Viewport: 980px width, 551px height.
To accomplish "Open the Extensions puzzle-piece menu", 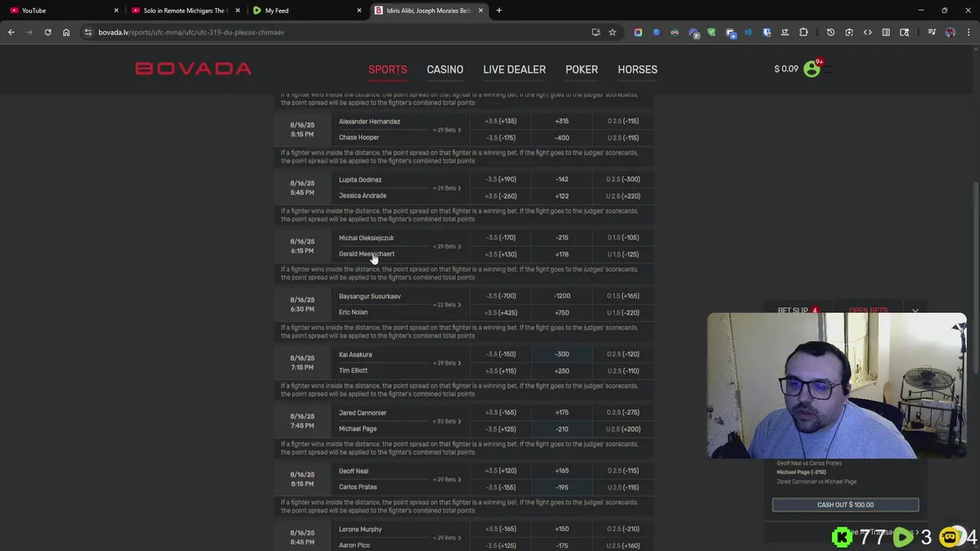I will pyautogui.click(x=803, y=32).
